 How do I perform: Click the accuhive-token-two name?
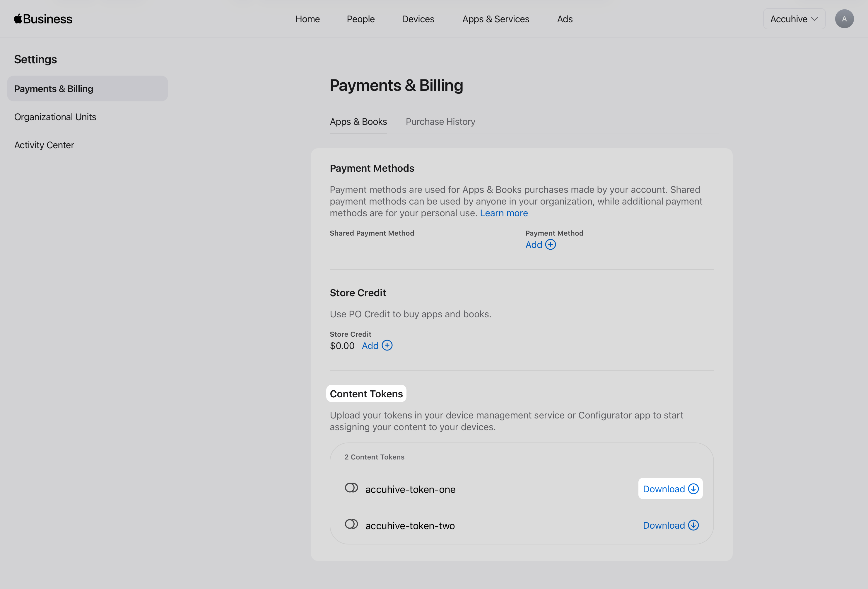pyautogui.click(x=410, y=526)
